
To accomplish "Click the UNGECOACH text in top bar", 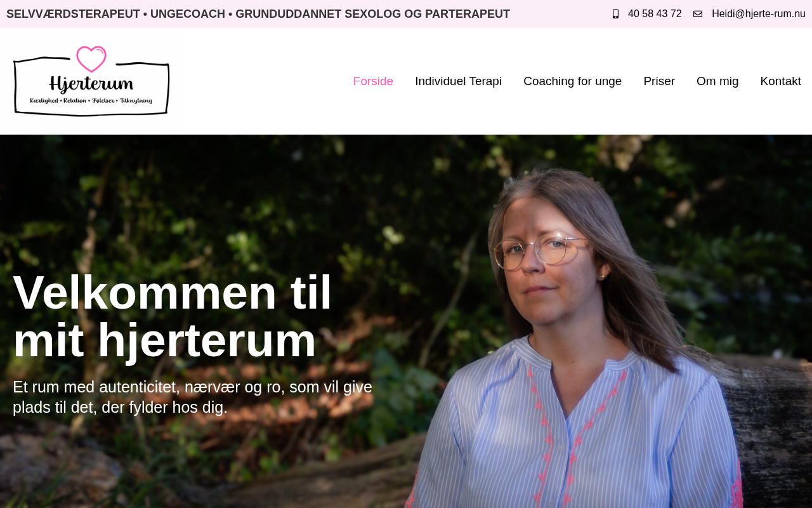I will [x=188, y=14].
